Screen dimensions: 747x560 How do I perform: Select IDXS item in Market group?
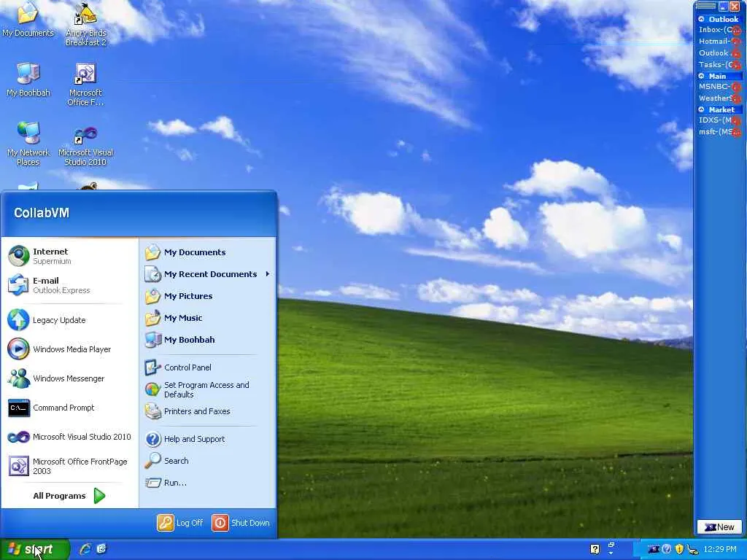pyautogui.click(x=719, y=120)
